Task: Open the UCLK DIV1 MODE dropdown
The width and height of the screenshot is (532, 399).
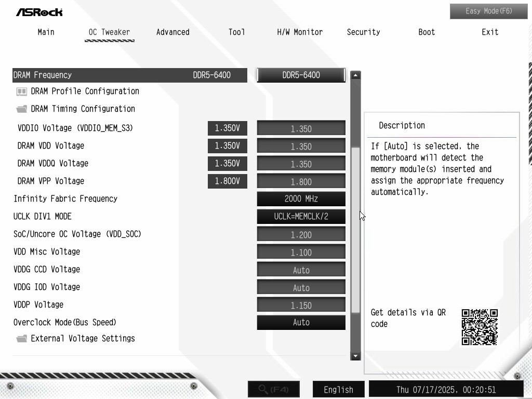Action: [301, 217]
